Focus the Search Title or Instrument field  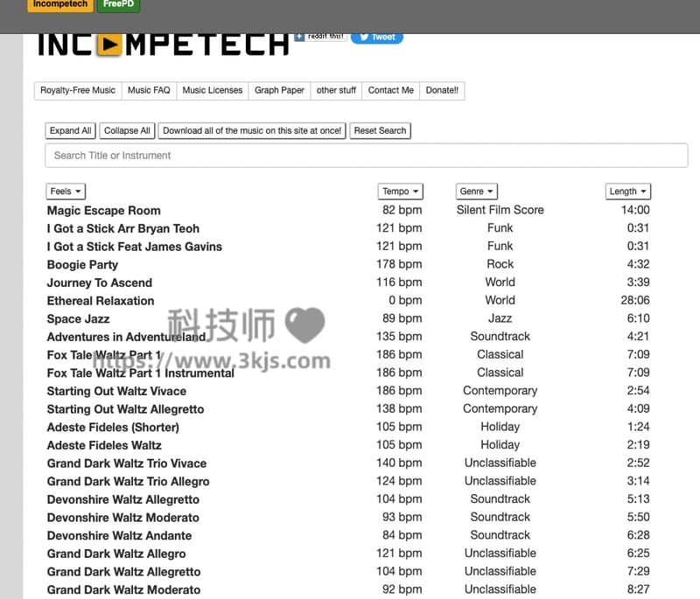[x=366, y=156]
